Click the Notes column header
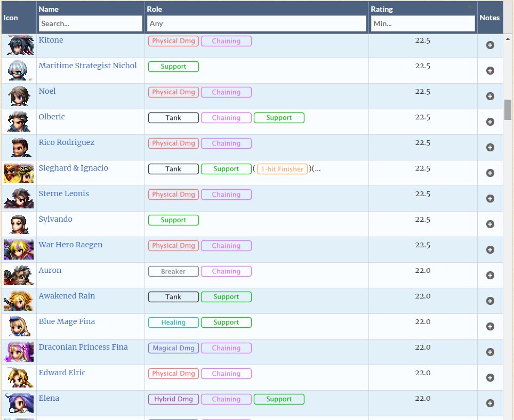The image size is (514, 420). click(x=489, y=18)
